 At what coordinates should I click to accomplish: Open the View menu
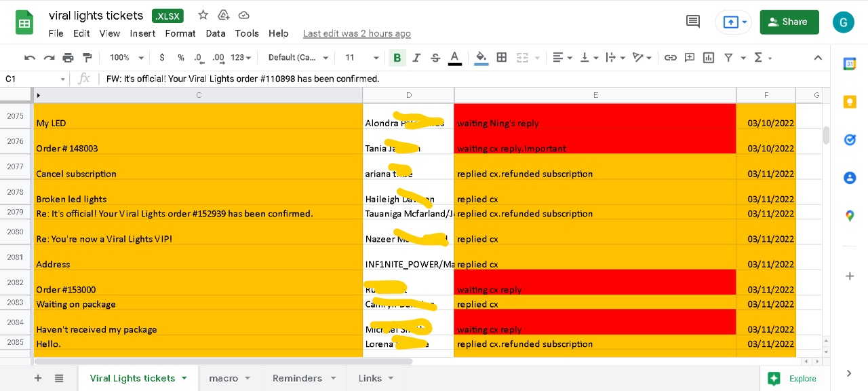pos(109,33)
